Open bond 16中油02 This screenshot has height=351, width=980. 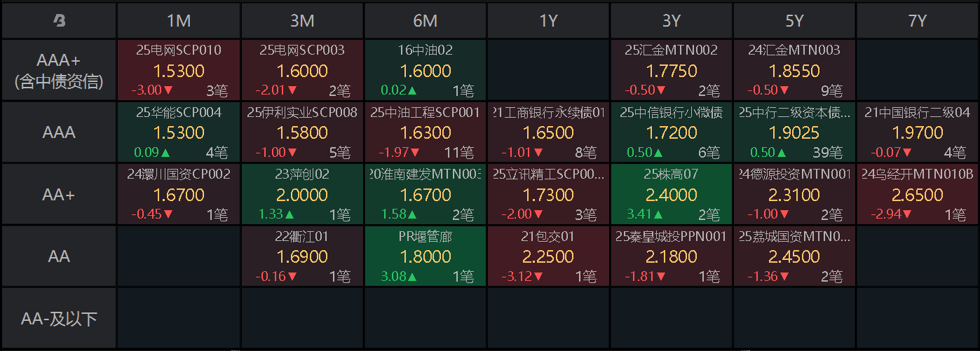(x=426, y=50)
